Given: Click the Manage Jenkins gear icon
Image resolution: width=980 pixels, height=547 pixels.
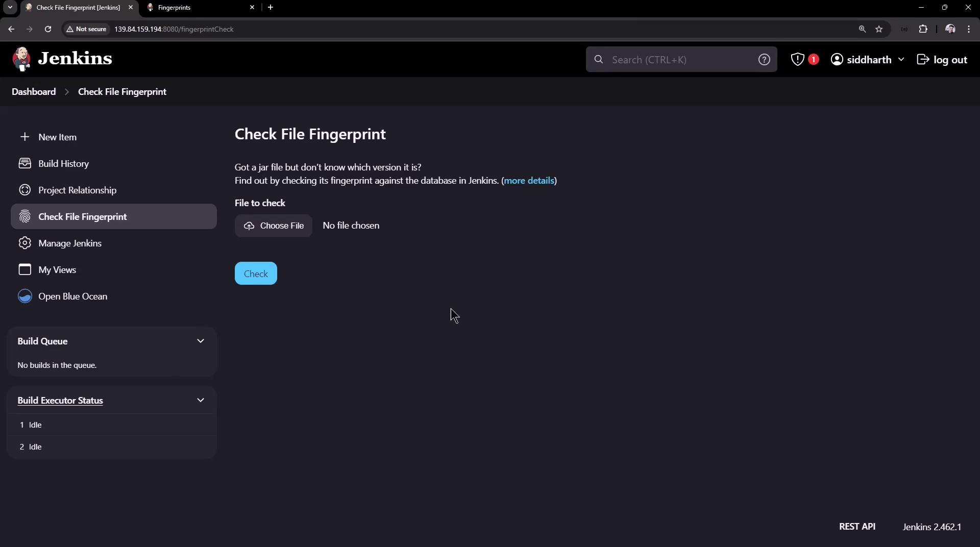Looking at the screenshot, I should click(x=24, y=243).
